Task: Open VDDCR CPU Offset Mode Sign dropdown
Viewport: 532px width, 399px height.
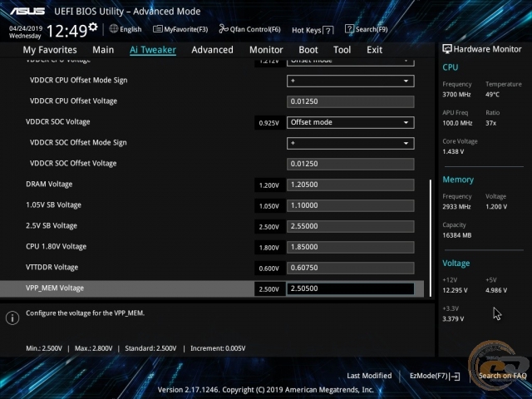Action: pyautogui.click(x=351, y=81)
